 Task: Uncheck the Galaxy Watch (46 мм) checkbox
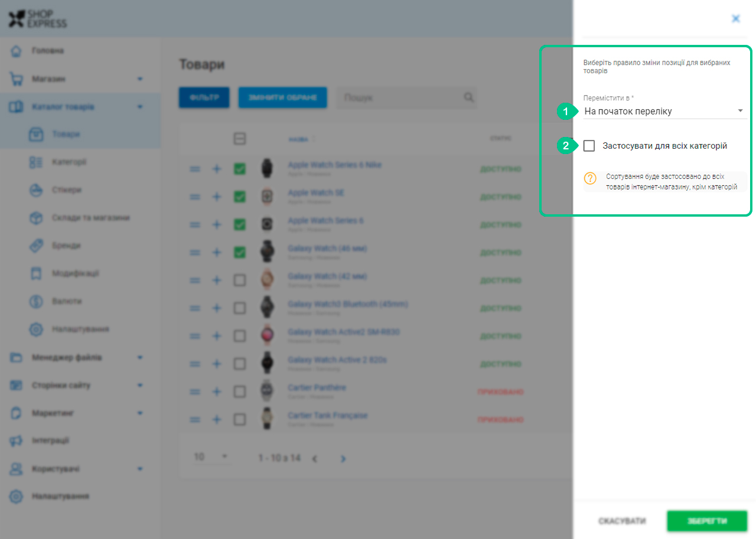click(x=240, y=252)
